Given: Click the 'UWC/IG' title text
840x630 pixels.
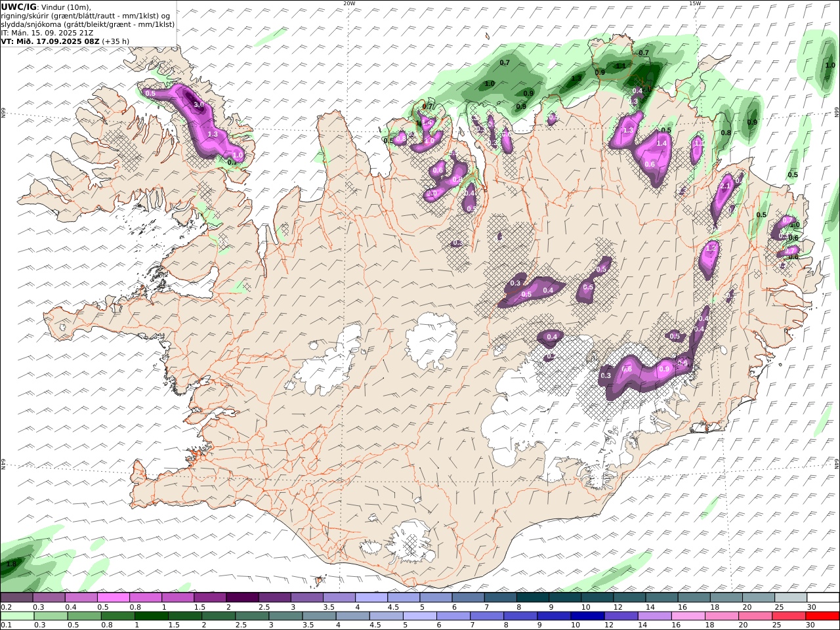Looking at the screenshot, I should (x=19, y=7).
